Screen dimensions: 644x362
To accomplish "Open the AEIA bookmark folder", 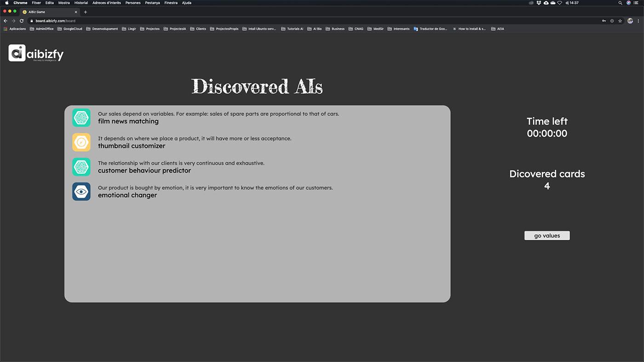I will [498, 29].
